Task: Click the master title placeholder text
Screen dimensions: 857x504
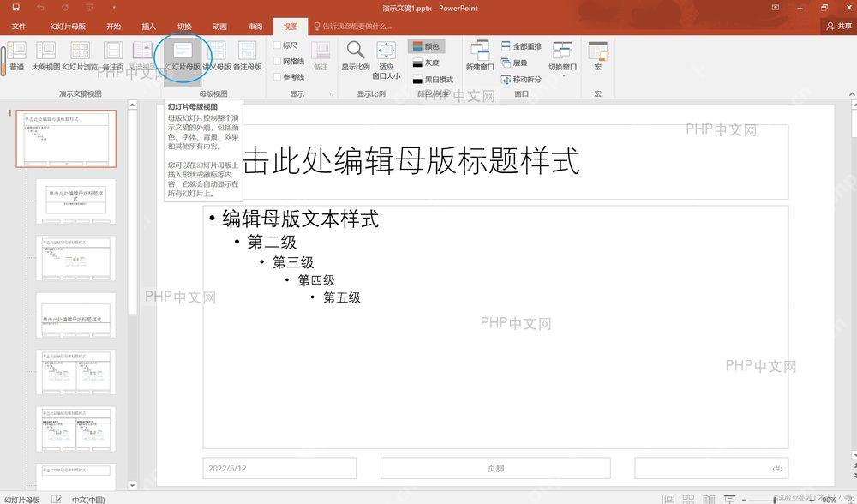Action: pos(411,161)
